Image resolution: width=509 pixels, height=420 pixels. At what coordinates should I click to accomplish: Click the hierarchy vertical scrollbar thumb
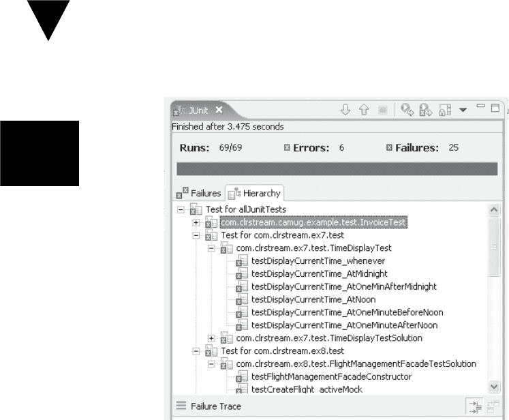(494, 247)
